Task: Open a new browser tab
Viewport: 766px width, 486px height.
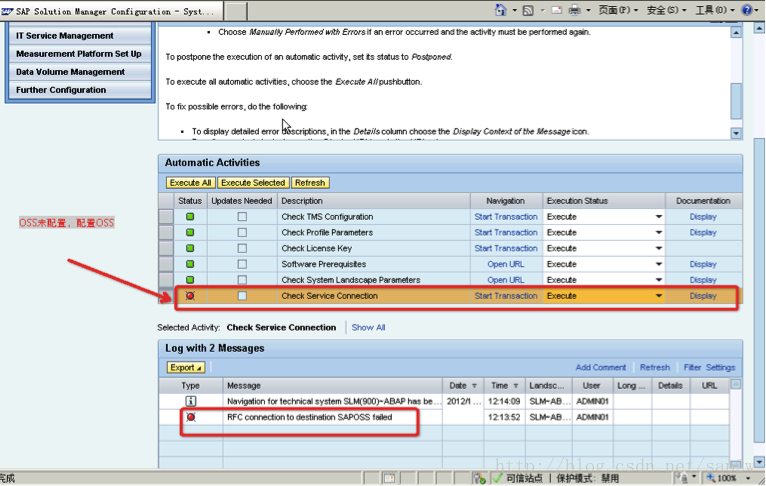Action: point(236,11)
